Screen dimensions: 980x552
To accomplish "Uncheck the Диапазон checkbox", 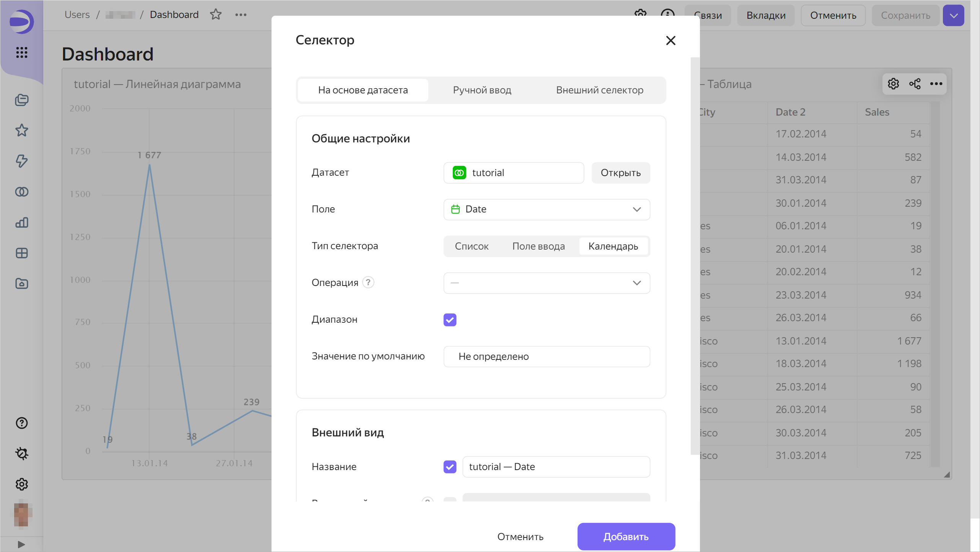I will 450,320.
